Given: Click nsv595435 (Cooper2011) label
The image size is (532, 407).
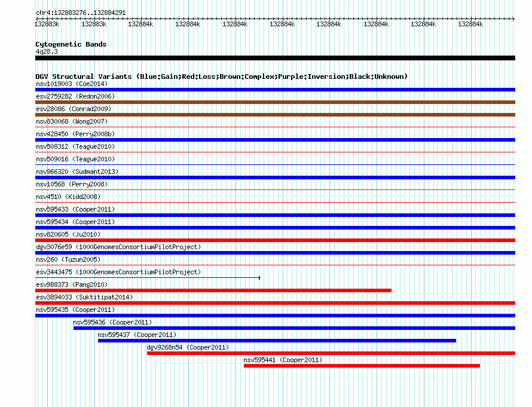Looking at the screenshot, I should click(x=75, y=310).
